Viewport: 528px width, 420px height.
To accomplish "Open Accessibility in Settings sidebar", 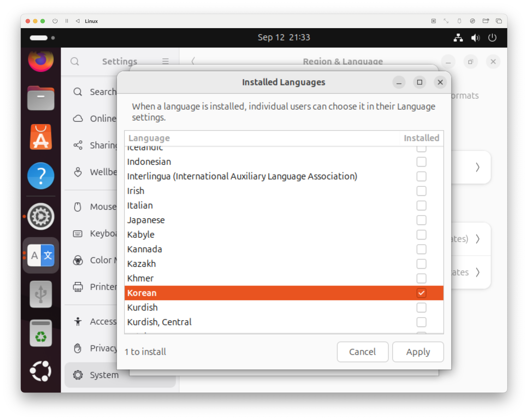I will [x=95, y=322].
